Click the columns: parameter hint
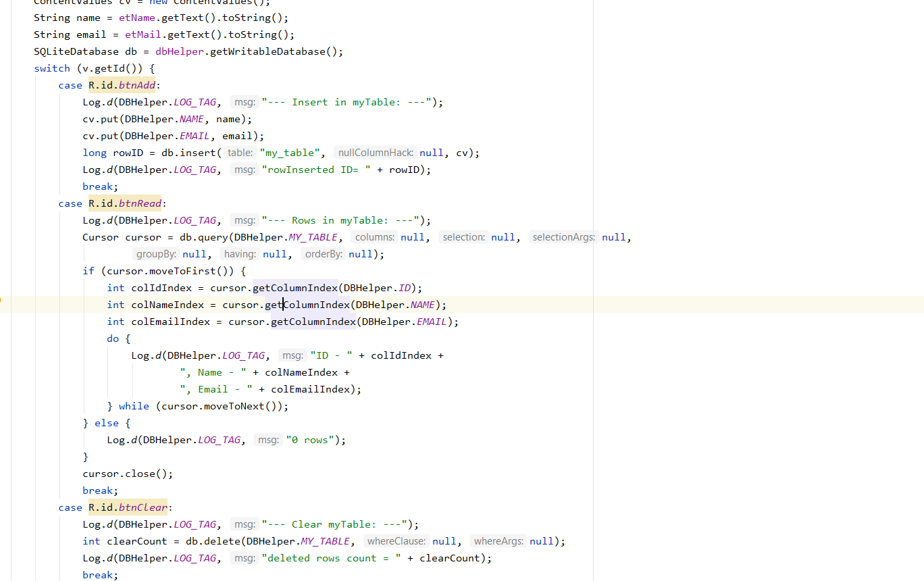 pyautogui.click(x=375, y=237)
